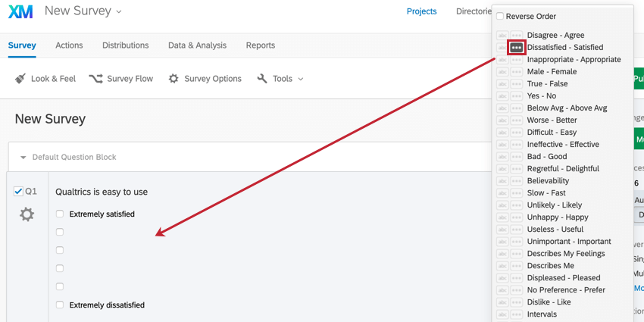Screen dimensions: 644x322
Task: Enable the Reverse Order checkbox
Action: click(x=500, y=17)
